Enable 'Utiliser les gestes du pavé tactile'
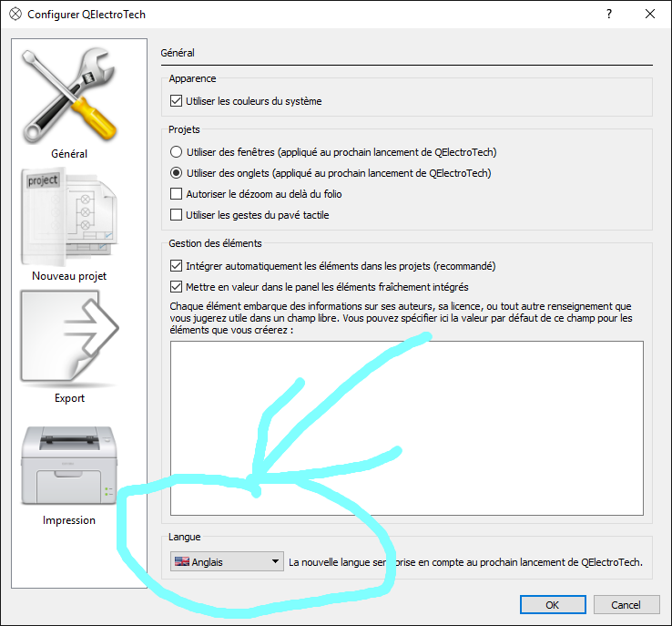The height and width of the screenshot is (626, 672). [x=177, y=215]
